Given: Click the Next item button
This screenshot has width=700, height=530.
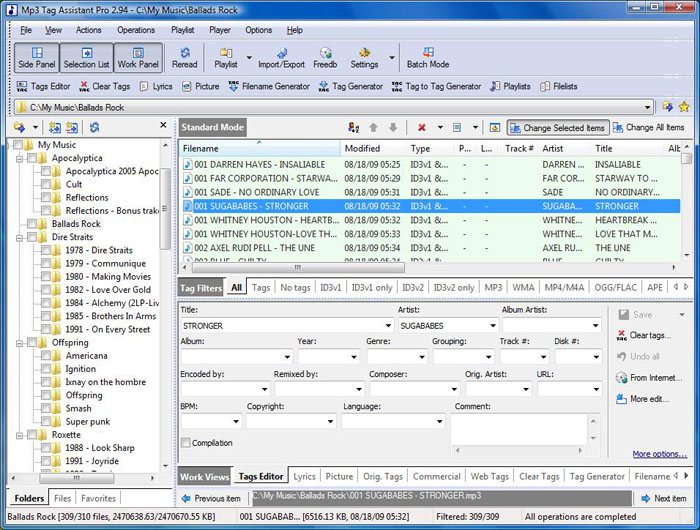Looking at the screenshot, I should (662, 498).
